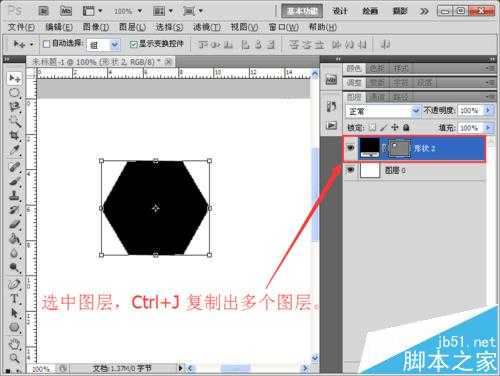Switch to the 路径 tab
This screenshot has height=376, width=500.
click(x=400, y=97)
